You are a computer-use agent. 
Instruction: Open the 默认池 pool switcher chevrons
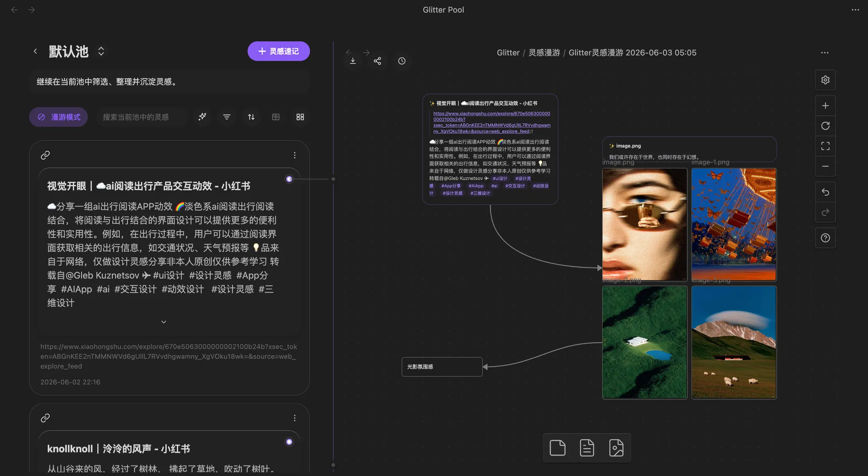[x=101, y=51]
